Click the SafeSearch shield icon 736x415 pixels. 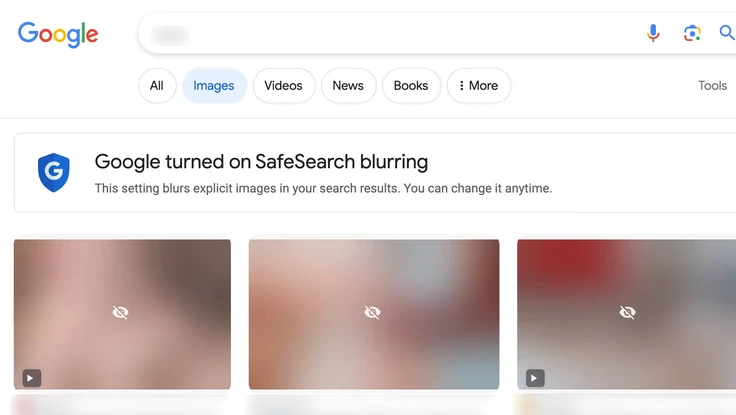click(x=53, y=172)
